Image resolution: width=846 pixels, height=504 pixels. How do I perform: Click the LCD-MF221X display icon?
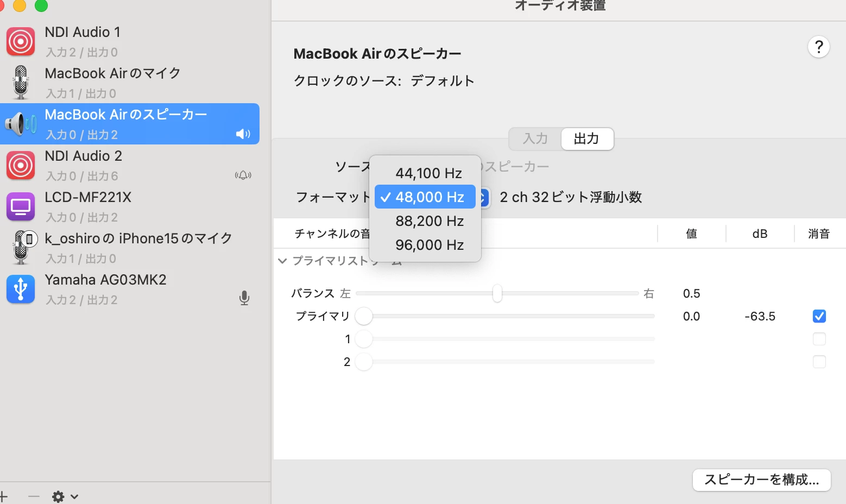coord(21,207)
